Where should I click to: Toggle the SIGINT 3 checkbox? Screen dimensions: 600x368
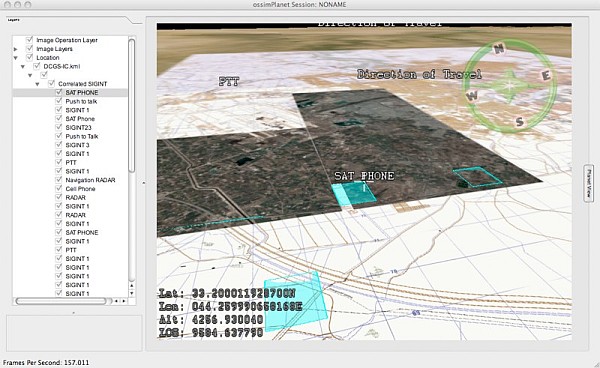tap(59, 145)
